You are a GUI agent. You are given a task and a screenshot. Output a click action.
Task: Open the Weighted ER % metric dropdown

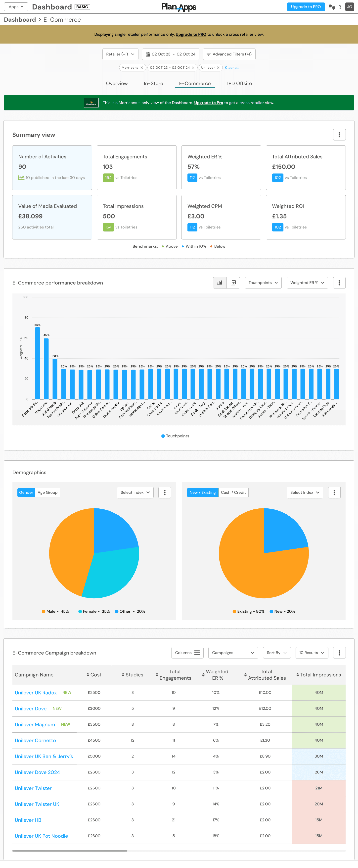coord(307,283)
